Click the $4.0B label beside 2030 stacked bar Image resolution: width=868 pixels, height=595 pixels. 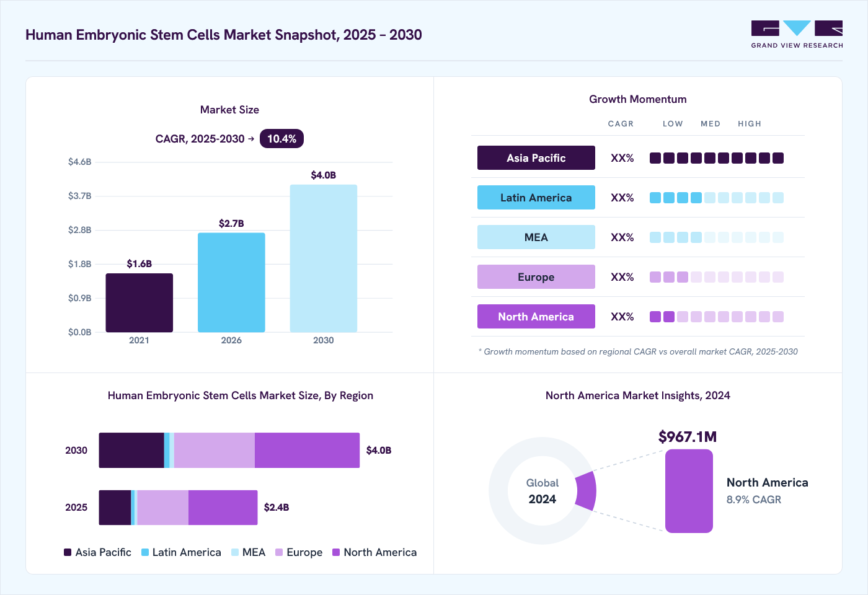pyautogui.click(x=379, y=451)
